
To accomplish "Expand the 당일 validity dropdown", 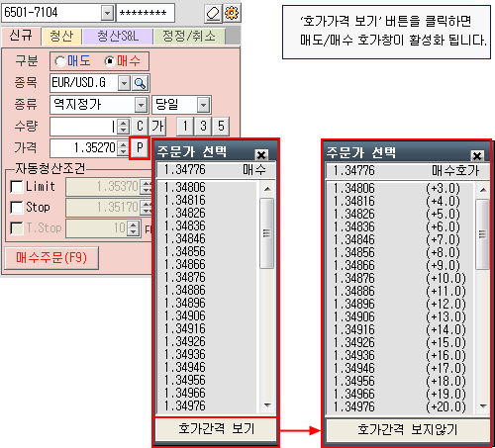I will pos(204,105).
